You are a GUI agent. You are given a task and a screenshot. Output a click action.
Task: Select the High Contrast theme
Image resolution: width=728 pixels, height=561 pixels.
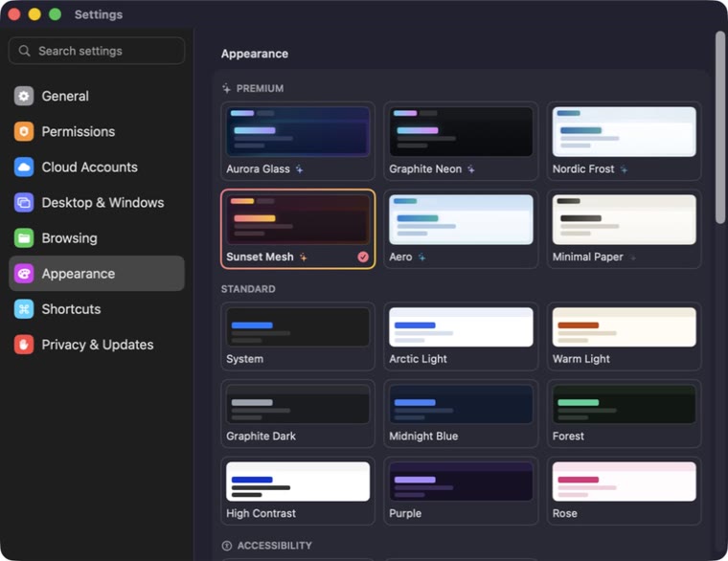(x=298, y=491)
